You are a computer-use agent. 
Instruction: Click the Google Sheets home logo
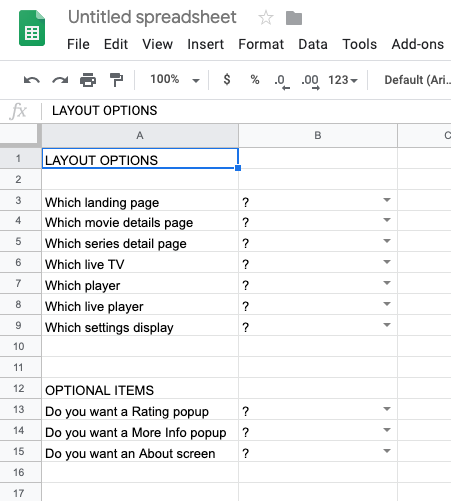click(x=32, y=28)
